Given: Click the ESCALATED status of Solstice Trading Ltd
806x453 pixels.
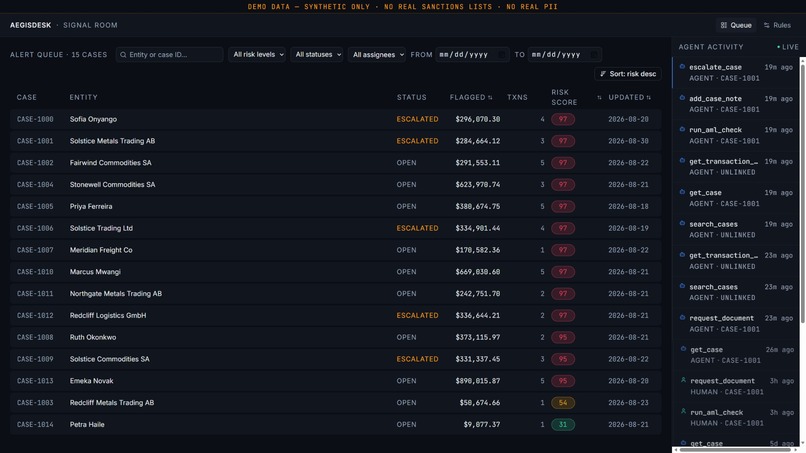Looking at the screenshot, I should [417, 228].
